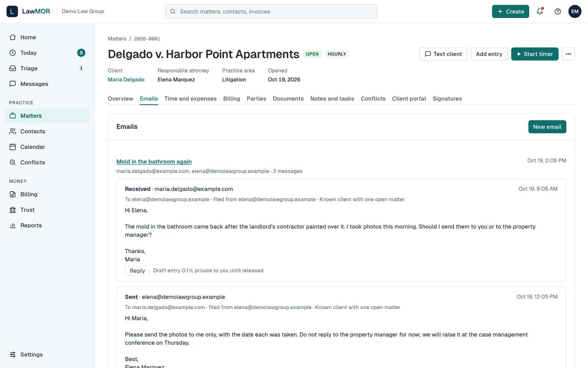Start timer for this matter
Viewport: 588px width, 368px height.
(535, 54)
